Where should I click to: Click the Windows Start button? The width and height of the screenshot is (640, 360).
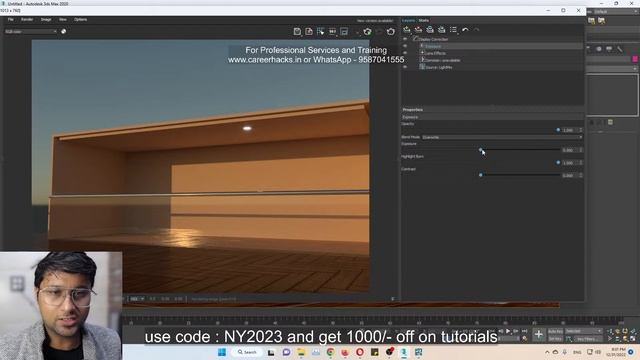pos(222,352)
